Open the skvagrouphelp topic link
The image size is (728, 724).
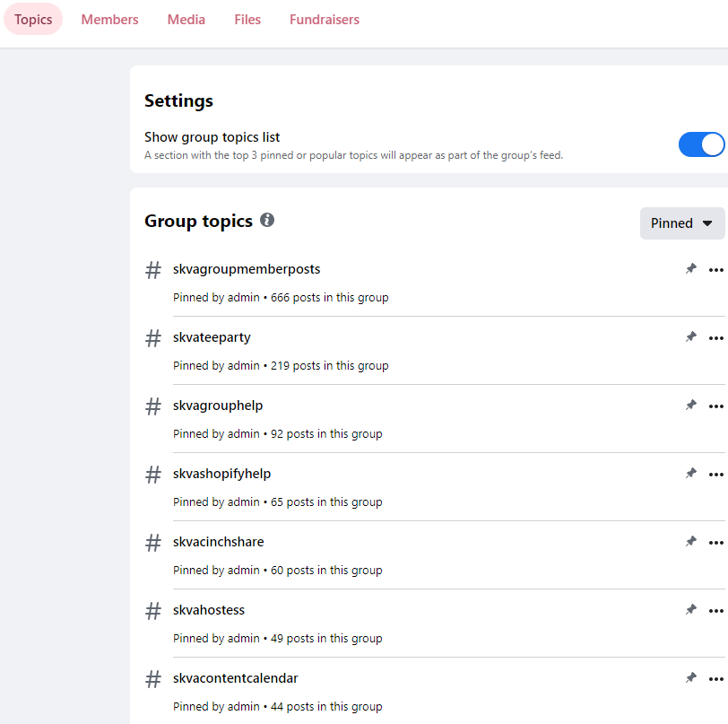click(x=218, y=406)
